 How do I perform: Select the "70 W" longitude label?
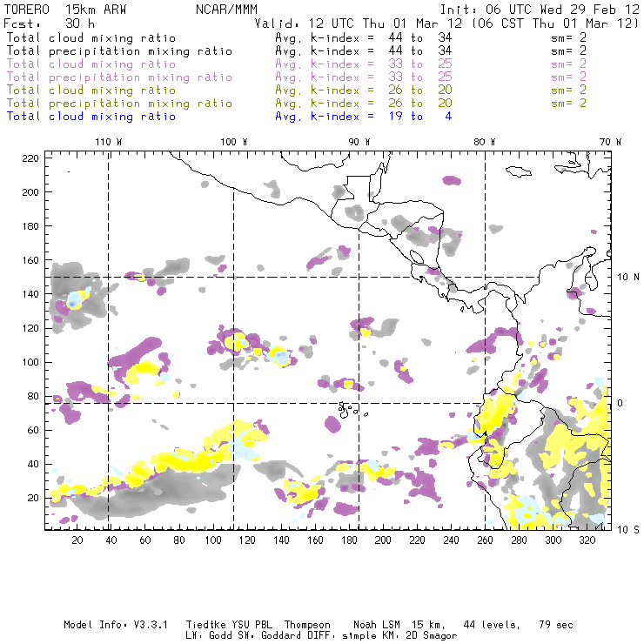[610, 142]
